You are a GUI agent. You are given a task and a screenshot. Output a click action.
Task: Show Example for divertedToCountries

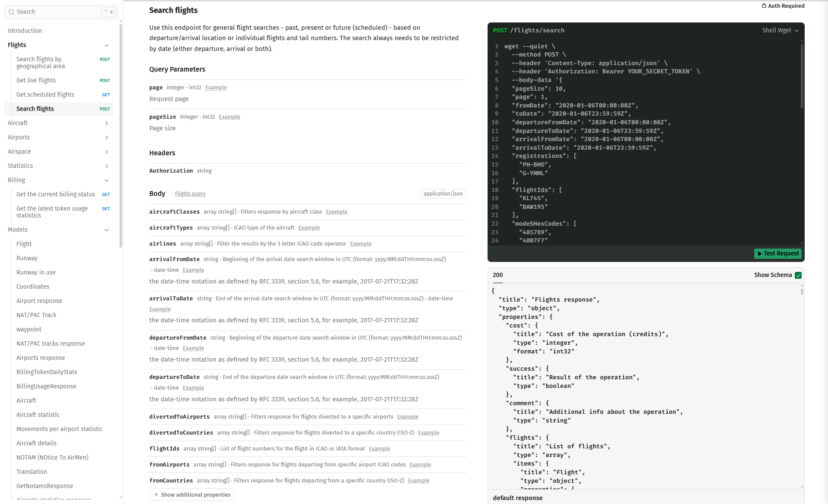pos(429,433)
